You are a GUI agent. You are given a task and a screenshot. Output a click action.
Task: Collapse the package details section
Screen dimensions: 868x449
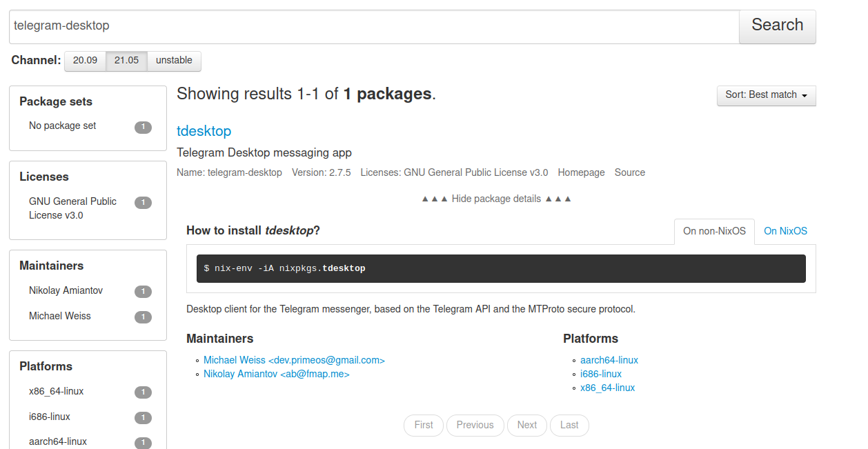(x=496, y=198)
